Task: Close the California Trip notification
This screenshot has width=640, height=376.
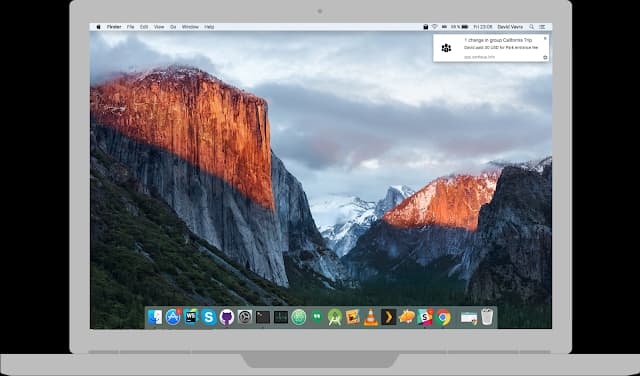Action: (545, 38)
